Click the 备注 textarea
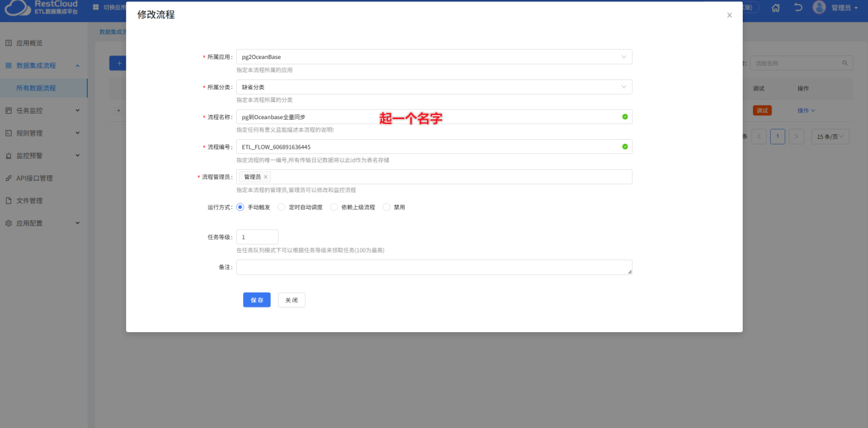Screen dimensions: 868x428 [434, 267]
